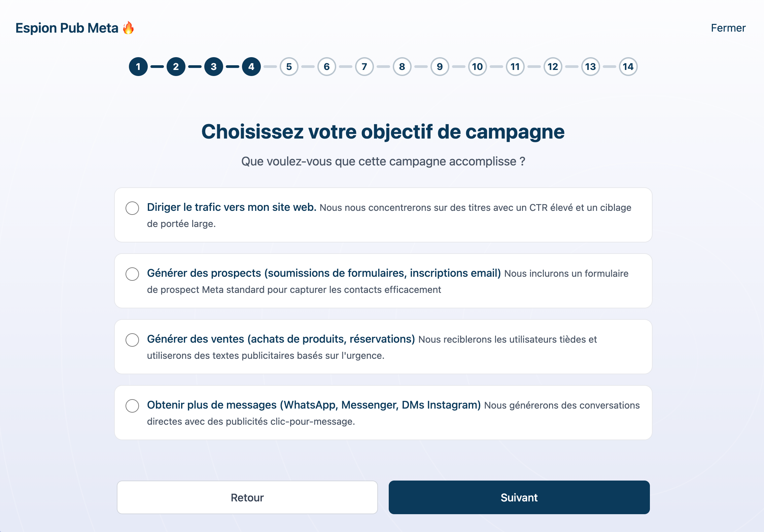This screenshot has width=764, height=532.
Task: Select the website traffic objective radio button
Action: click(x=132, y=208)
